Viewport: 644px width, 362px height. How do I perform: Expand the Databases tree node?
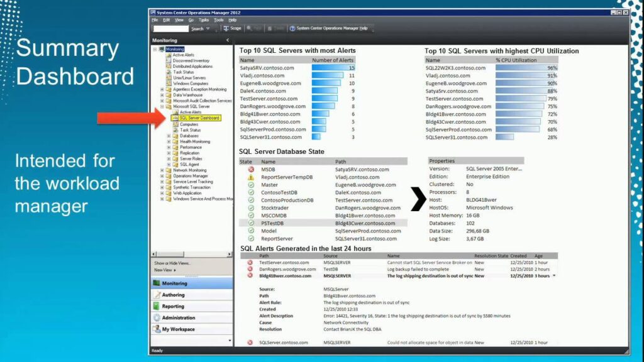coord(169,136)
